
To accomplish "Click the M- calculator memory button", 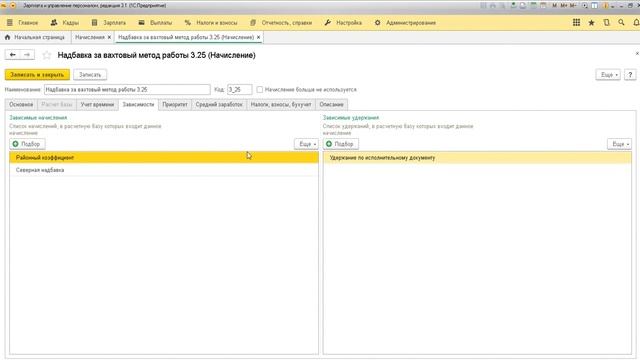I will [573, 6].
